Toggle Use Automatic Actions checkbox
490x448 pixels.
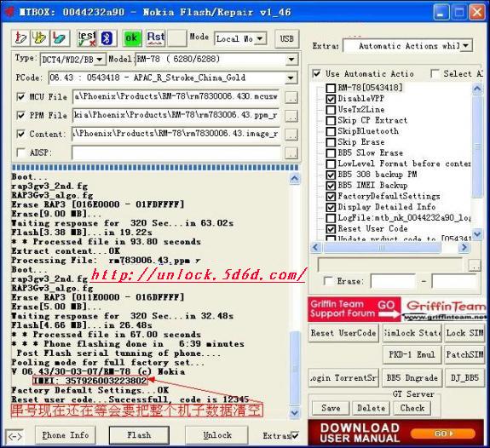click(x=316, y=74)
